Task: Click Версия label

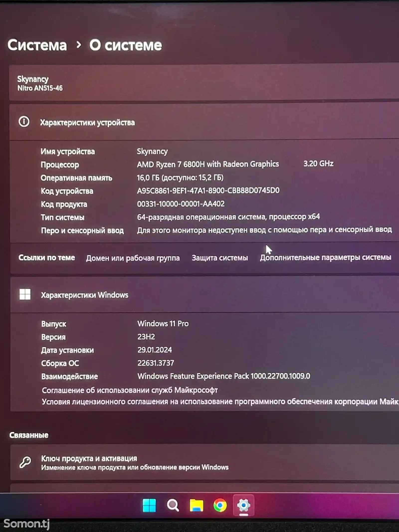Action: [53, 337]
